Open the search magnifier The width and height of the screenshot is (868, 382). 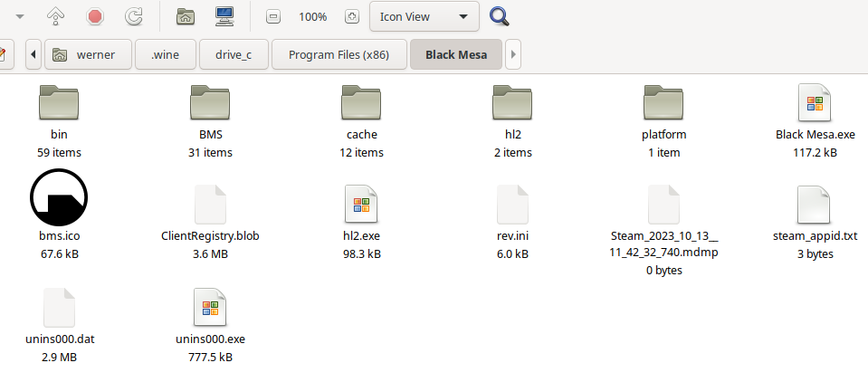[x=499, y=16]
